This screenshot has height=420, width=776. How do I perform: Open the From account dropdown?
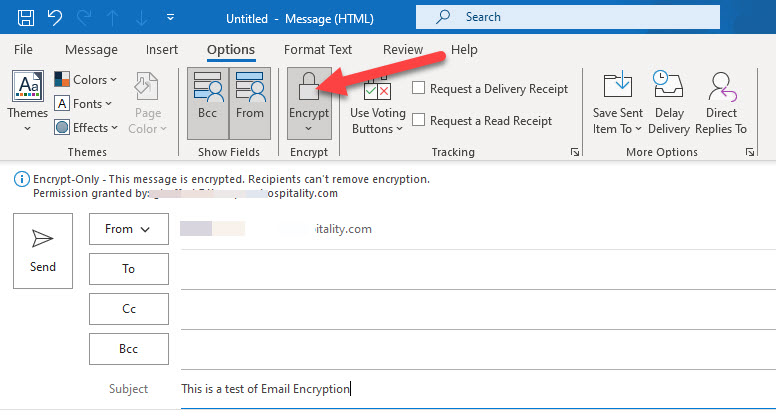(x=127, y=229)
